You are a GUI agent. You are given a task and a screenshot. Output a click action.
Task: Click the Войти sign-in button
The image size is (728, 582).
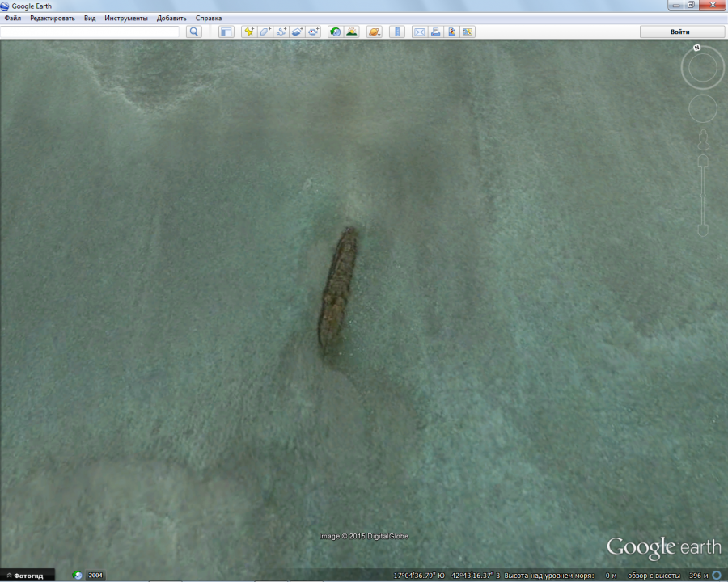pyautogui.click(x=680, y=32)
